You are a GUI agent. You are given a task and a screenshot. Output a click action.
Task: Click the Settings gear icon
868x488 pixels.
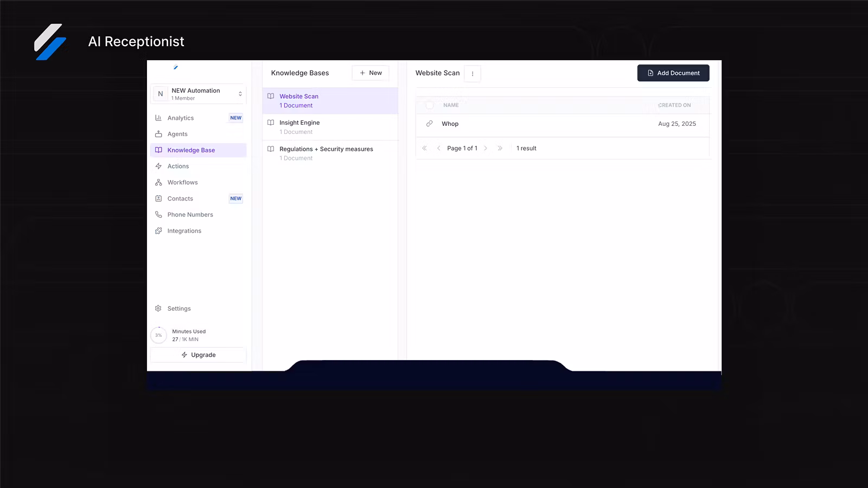[158, 309]
